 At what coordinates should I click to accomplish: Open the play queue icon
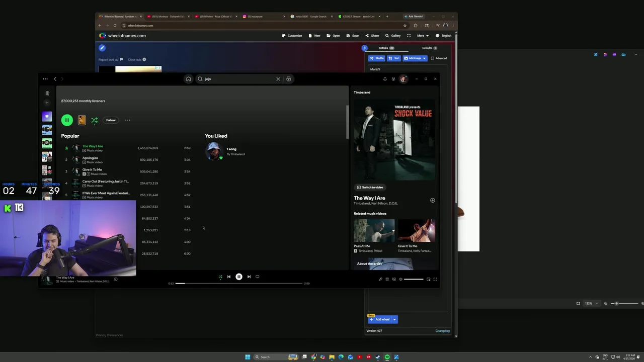click(x=387, y=279)
